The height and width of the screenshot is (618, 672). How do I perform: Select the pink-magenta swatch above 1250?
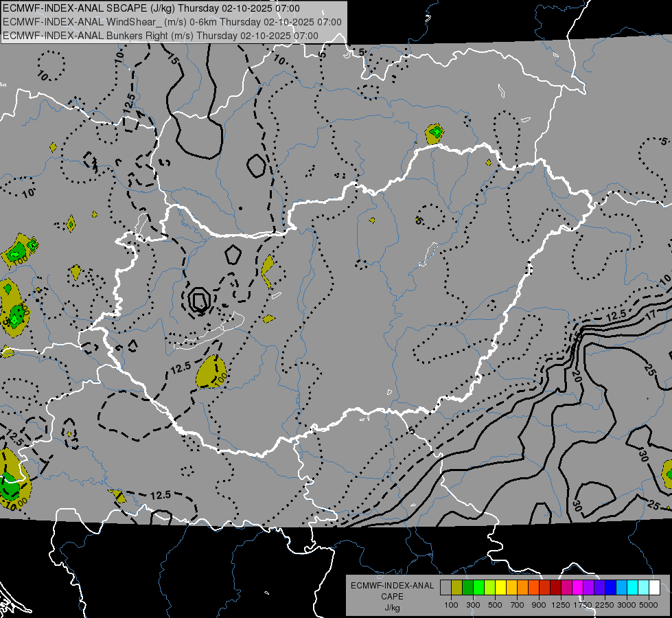[566, 587]
